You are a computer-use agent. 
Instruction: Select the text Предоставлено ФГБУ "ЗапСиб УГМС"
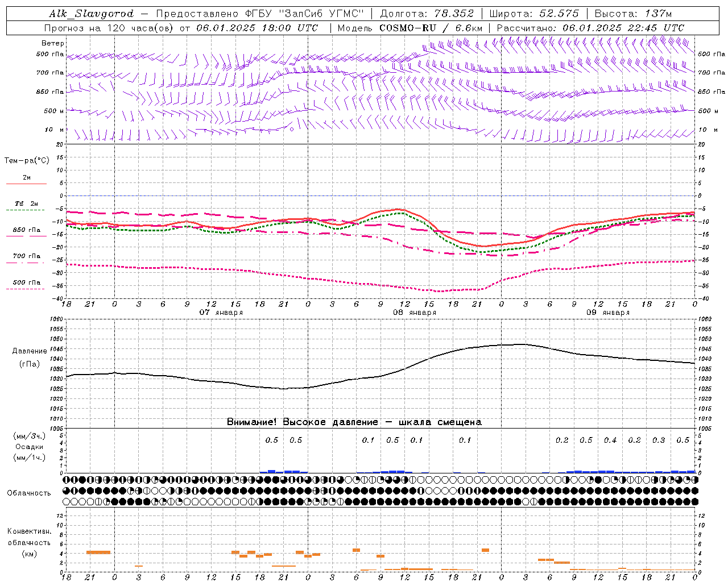[259, 14]
